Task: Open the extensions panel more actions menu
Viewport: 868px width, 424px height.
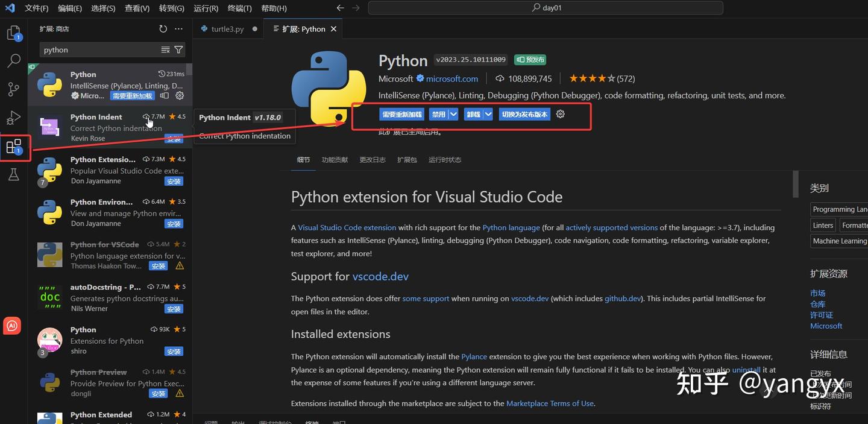Action: [178, 29]
